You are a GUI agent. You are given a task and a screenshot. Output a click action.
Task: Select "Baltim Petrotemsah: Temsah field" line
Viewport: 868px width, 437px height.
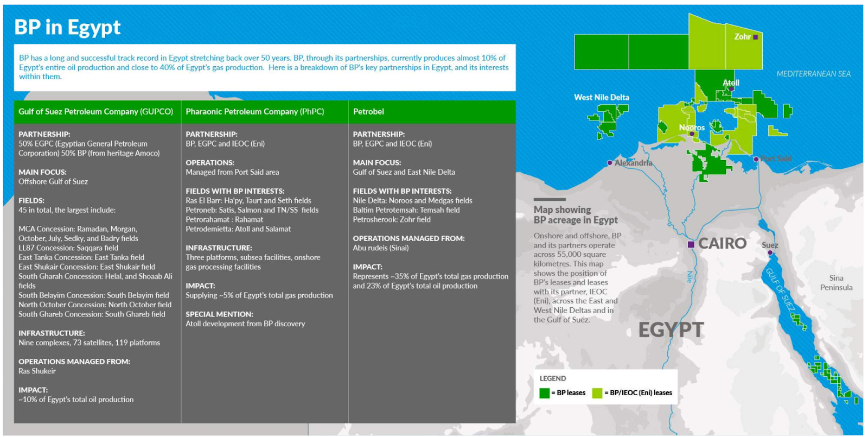pyautogui.click(x=406, y=210)
